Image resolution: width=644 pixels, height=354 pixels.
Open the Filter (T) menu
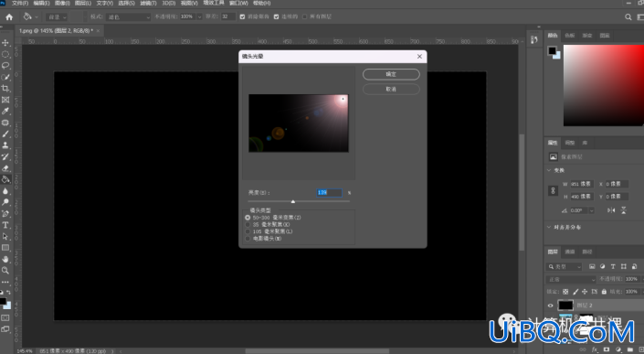(x=148, y=3)
